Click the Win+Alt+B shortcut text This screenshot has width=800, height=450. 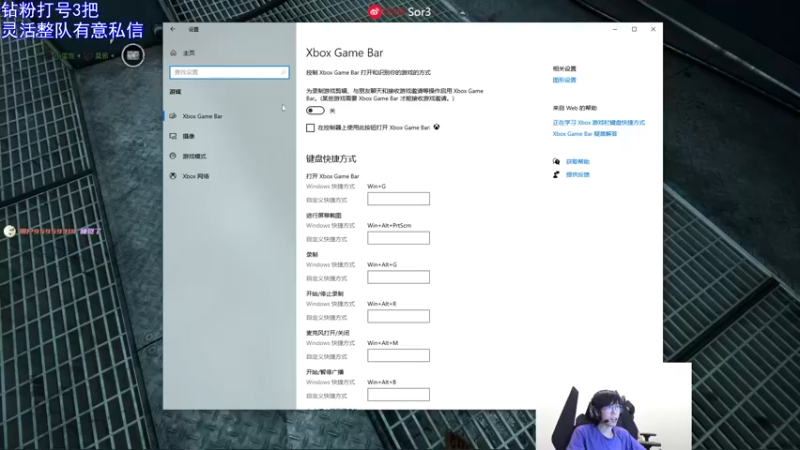(x=382, y=382)
